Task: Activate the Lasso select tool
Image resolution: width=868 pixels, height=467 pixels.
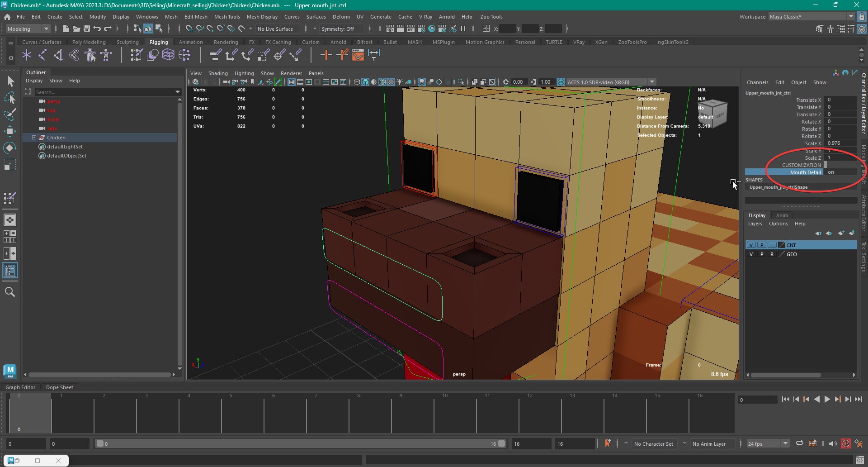Action: 10,98
